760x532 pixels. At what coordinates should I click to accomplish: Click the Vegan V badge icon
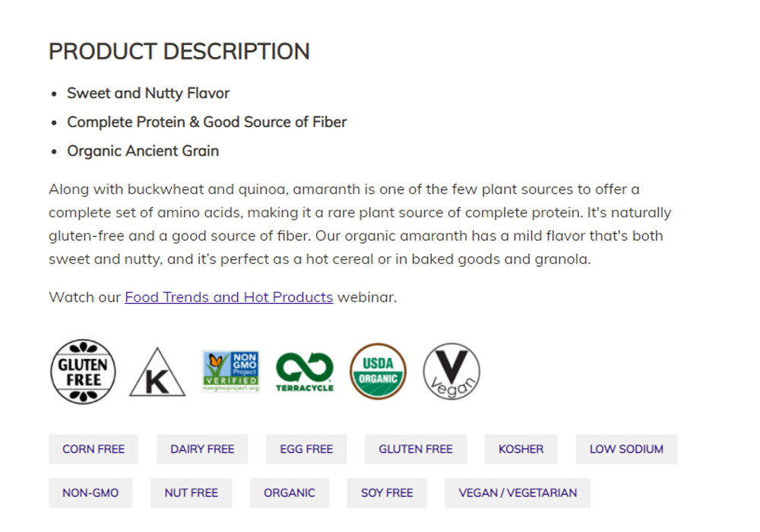451,371
